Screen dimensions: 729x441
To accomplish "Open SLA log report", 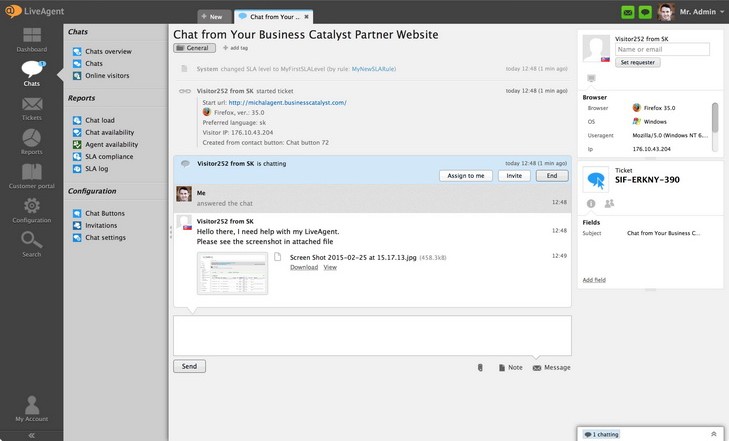I will click(x=91, y=168).
